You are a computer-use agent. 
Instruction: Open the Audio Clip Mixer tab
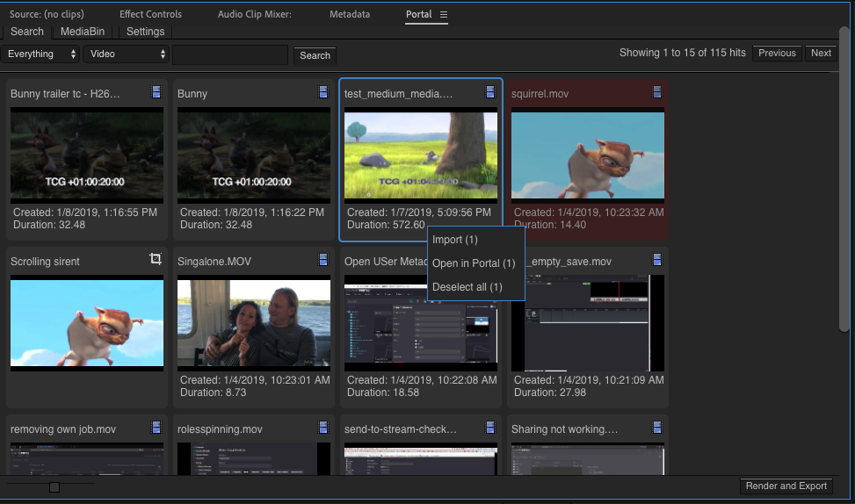(x=255, y=14)
